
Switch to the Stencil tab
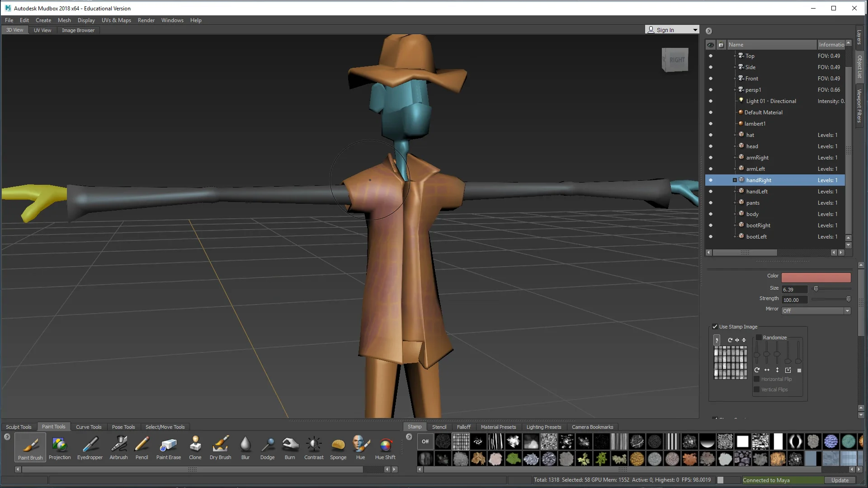click(439, 427)
